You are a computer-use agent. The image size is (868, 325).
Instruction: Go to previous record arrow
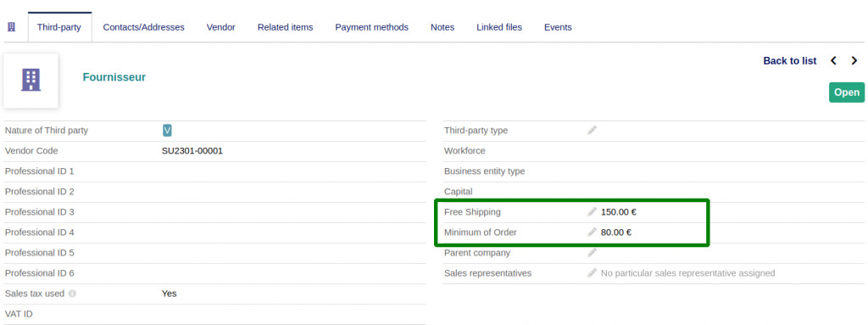click(834, 60)
